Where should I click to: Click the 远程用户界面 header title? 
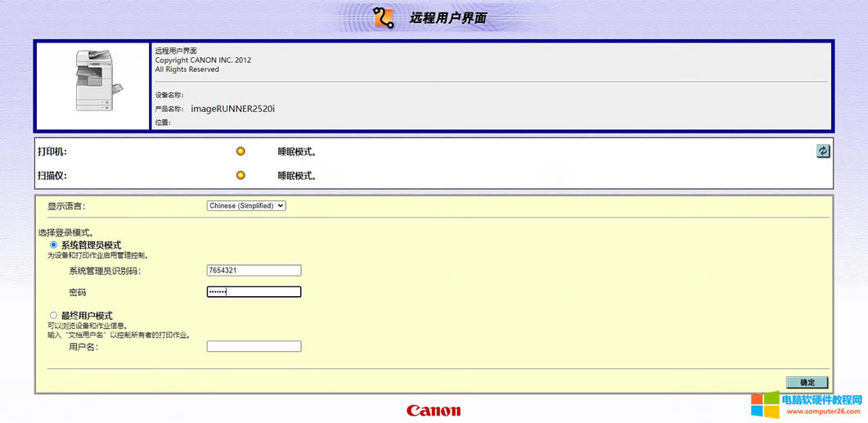point(447,18)
